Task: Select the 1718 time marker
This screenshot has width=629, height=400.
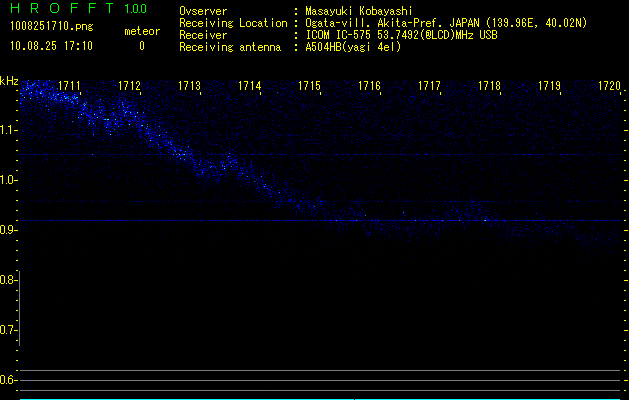Action: point(489,87)
